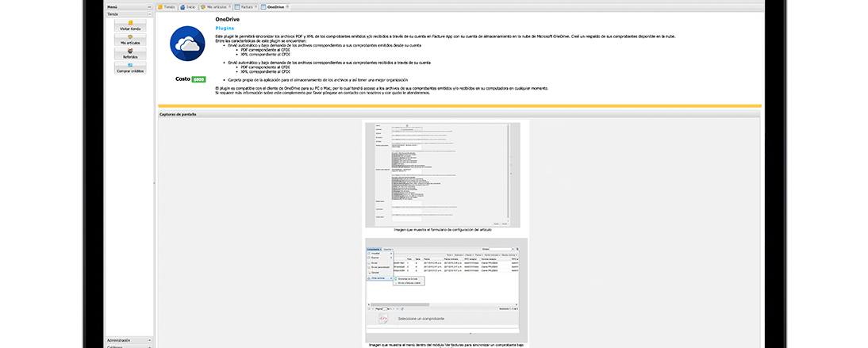
Task: Expand the Catálogos section
Action: point(149,346)
